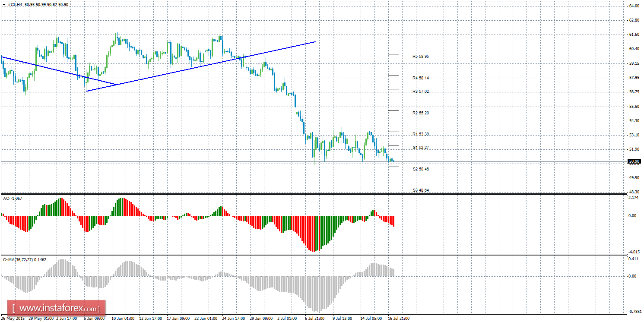The image size is (644, 322).
Task: Click the S1 52.27 pivot label
Action: pyautogui.click(x=421, y=147)
